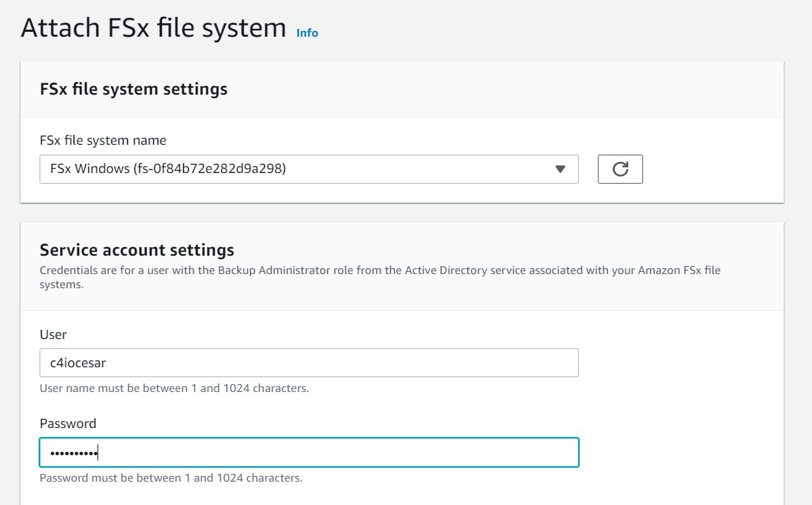Viewport: 812px width, 505px height.
Task: Click the 'User name must be between' hint
Action: (174, 388)
